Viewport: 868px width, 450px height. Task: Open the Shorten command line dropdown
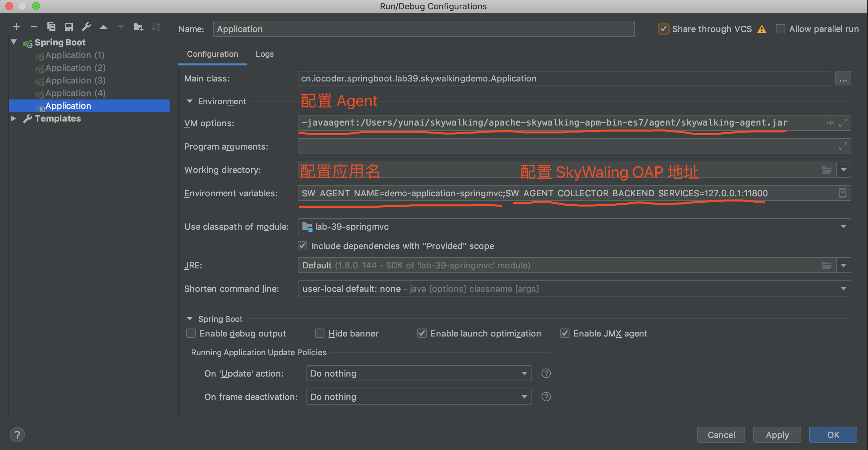pos(844,288)
